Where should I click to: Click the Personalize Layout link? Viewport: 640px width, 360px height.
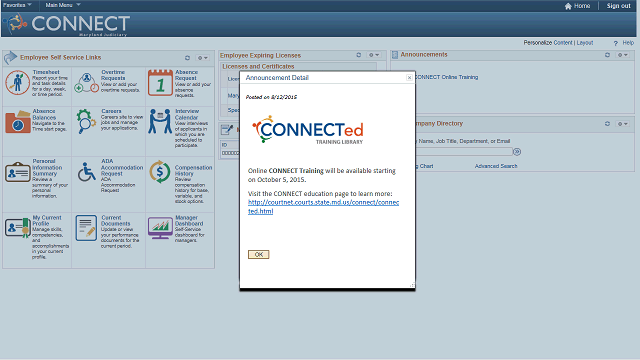tap(585, 43)
